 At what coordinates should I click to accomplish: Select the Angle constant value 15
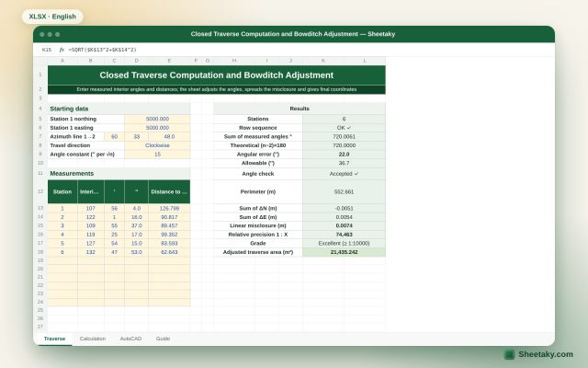157,155
